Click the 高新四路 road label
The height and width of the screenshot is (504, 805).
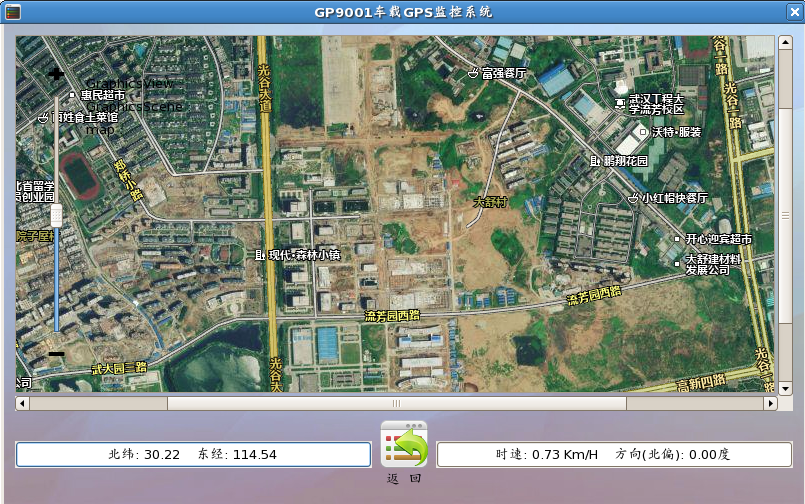(x=701, y=383)
